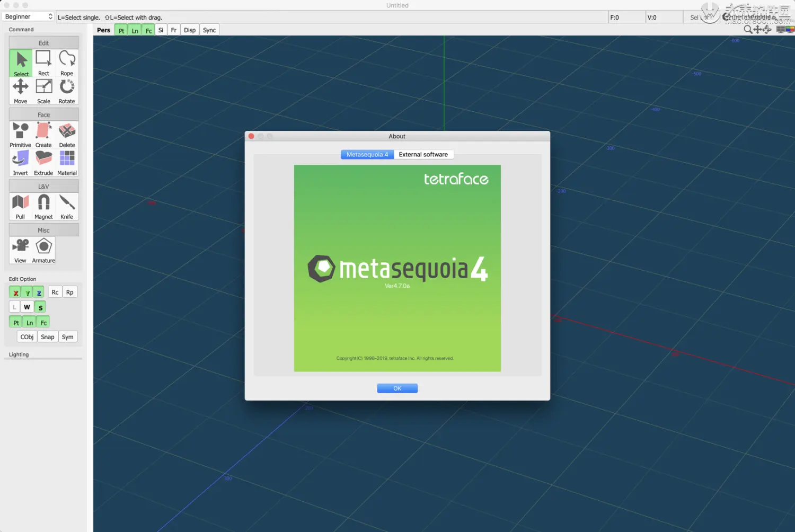Switch to gray multi-view layout icon
795x532 pixels.
click(x=781, y=30)
